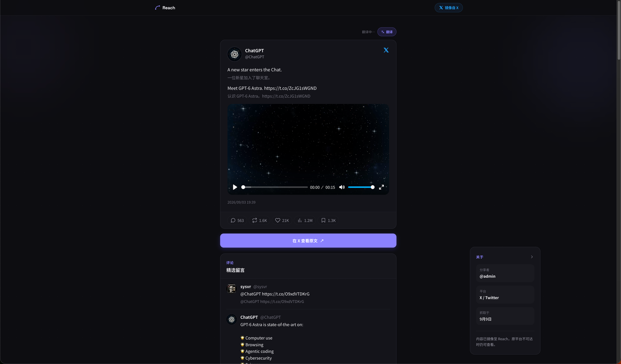This screenshot has width=621, height=364.
Task: Click the @ChatGPT handle in the comment reply
Action: coord(271,317)
